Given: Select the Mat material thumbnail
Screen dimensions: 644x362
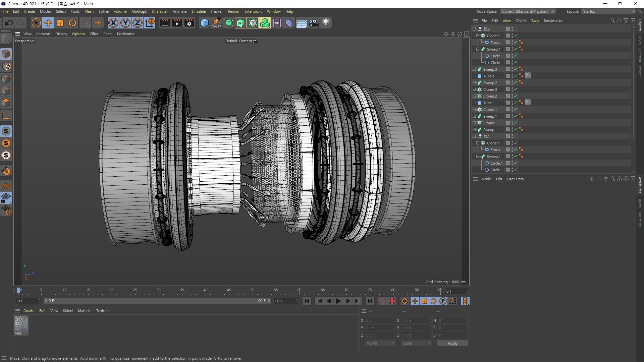Looking at the screenshot, I should point(21,323).
